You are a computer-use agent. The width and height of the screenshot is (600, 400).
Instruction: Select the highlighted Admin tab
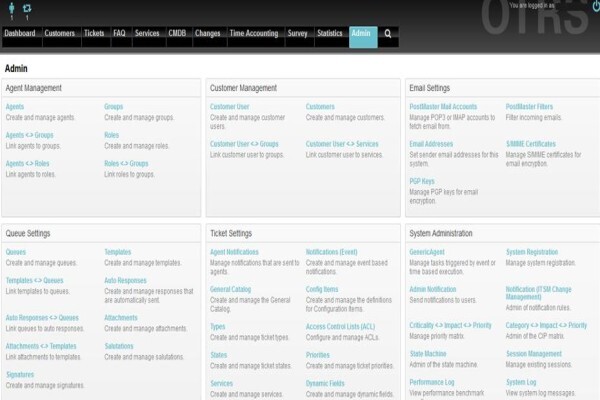point(363,37)
